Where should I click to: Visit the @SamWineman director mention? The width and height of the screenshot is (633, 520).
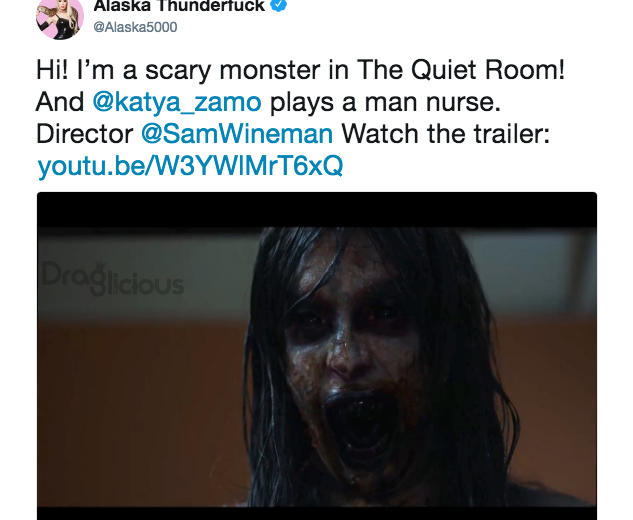point(237,134)
